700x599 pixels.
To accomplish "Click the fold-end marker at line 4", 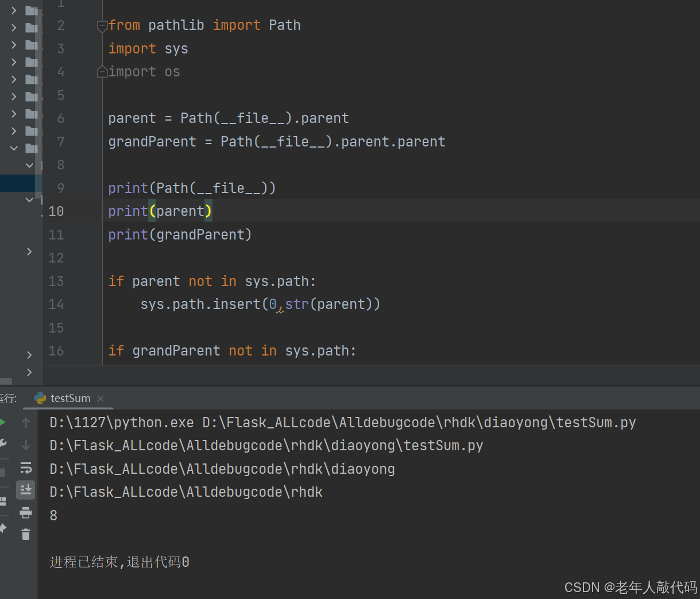I will coord(102,72).
